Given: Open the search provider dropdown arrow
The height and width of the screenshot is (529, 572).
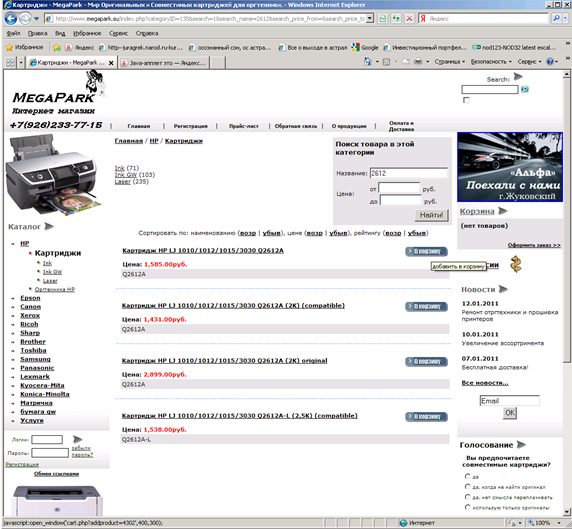Looking at the screenshot, I should click(x=565, y=18).
